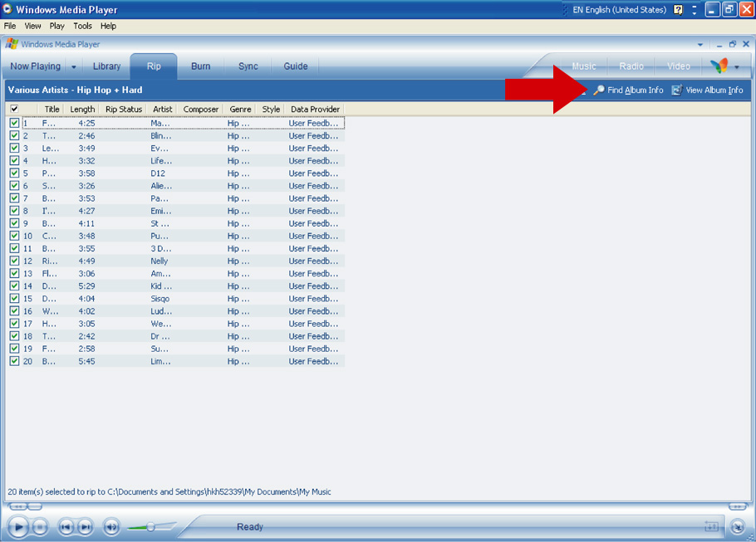This screenshot has height=542, width=756.
Task: Open the menu bar toggle arrow dropdown
Action: tap(700, 44)
